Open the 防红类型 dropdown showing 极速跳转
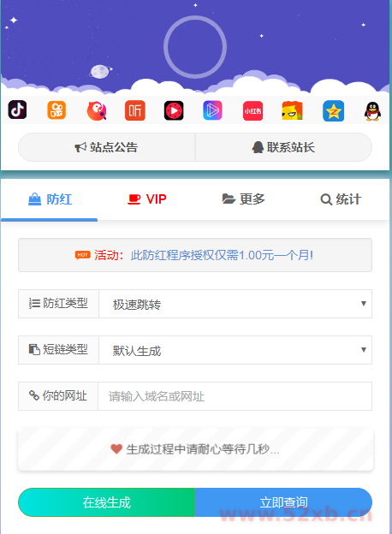Screen dimensions: 392x534 pos(235,304)
